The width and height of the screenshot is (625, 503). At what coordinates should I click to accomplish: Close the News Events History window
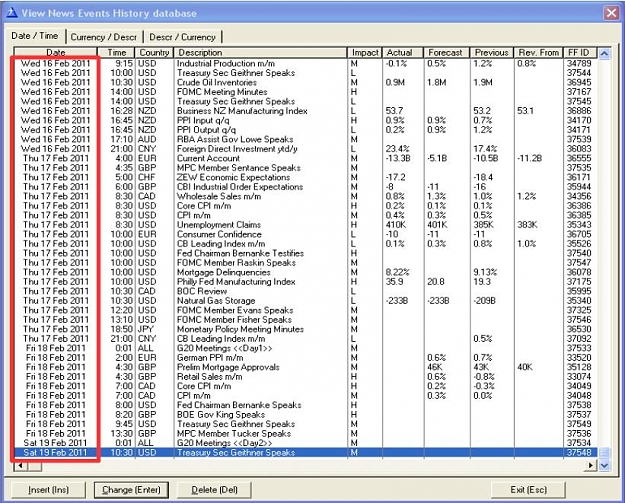(611, 13)
